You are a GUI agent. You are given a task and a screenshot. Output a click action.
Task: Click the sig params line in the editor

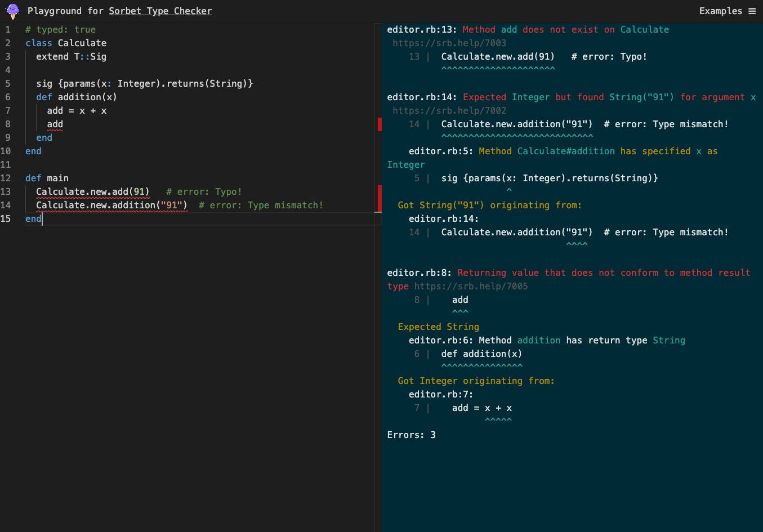pos(145,83)
